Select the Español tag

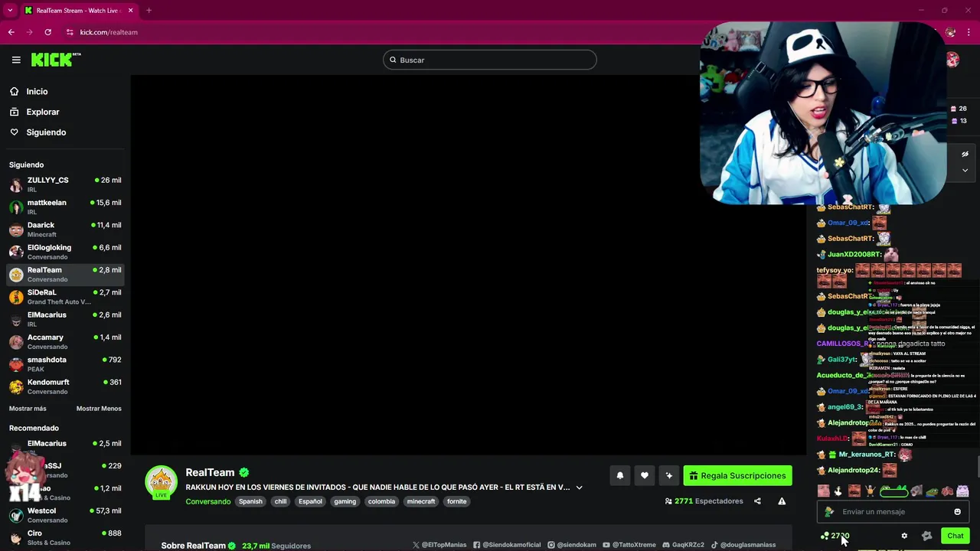[310, 501]
